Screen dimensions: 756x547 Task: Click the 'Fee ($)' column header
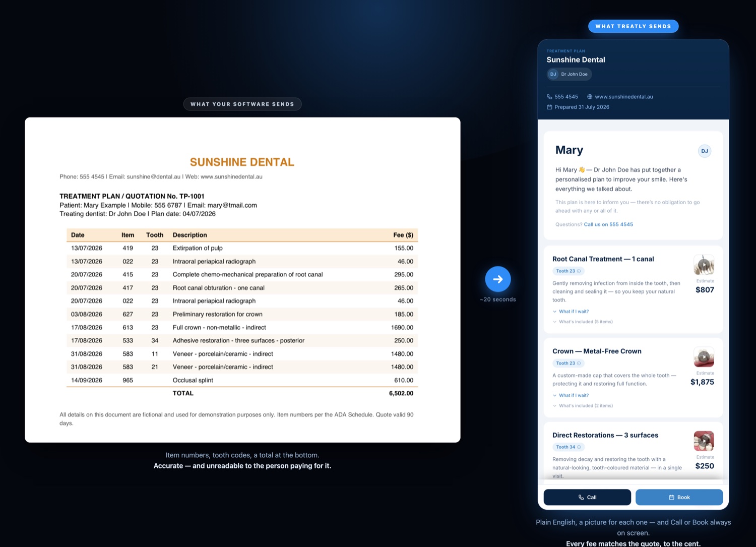point(403,235)
